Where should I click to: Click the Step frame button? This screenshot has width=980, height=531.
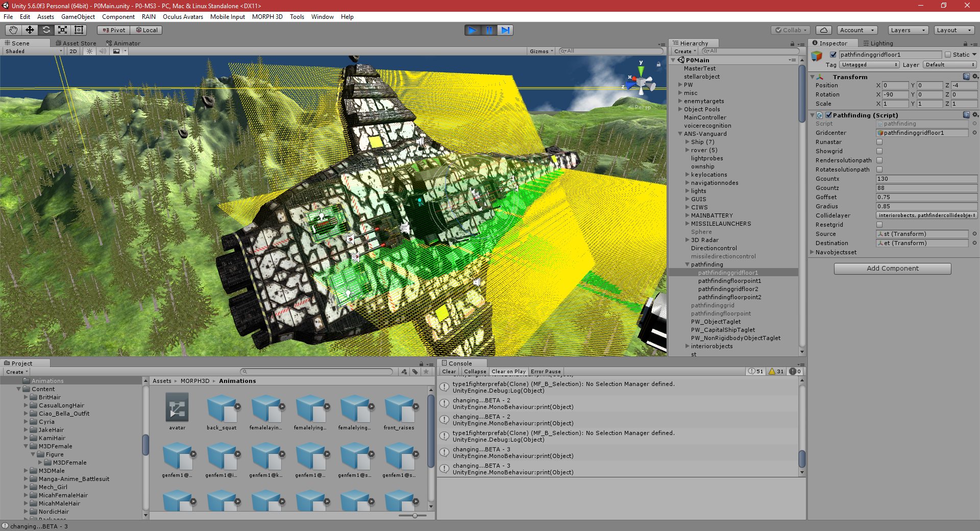click(505, 30)
